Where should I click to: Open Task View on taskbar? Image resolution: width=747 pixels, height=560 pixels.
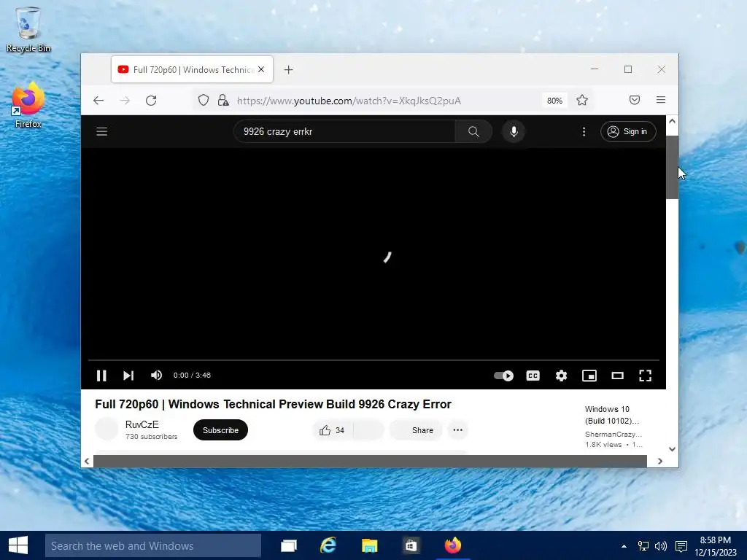click(x=289, y=545)
